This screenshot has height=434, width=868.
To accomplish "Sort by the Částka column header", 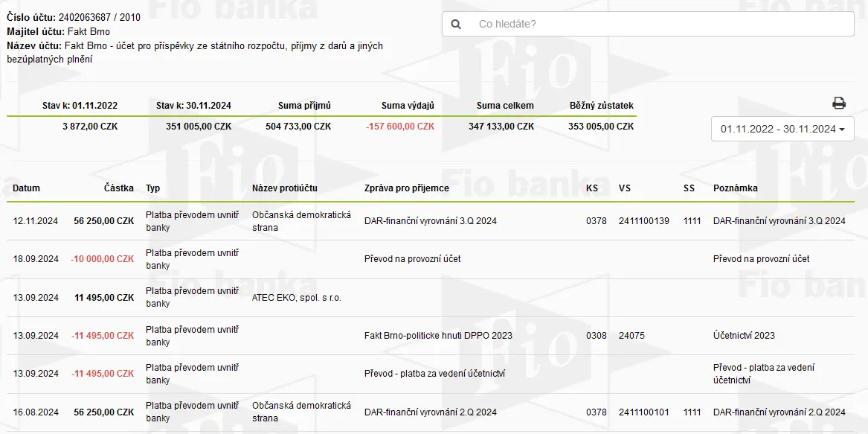I will coord(119,188).
